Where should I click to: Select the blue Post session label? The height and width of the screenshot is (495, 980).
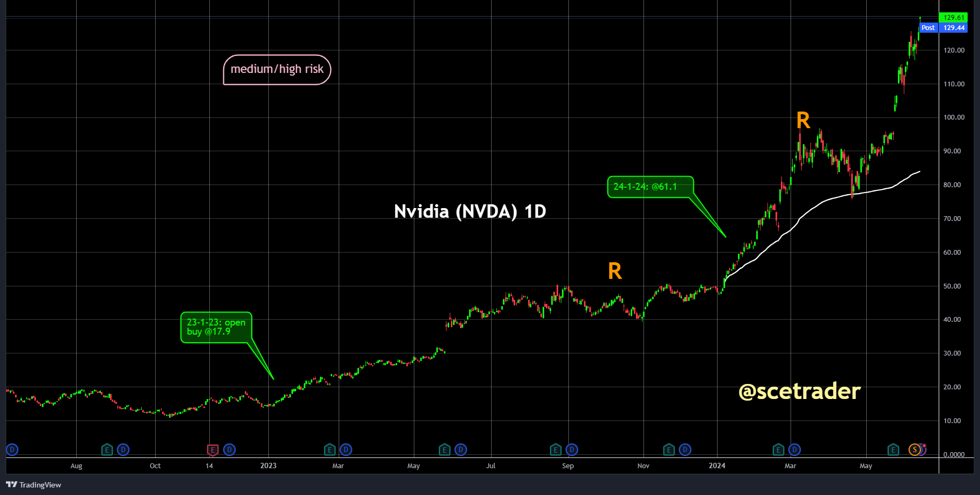928,27
